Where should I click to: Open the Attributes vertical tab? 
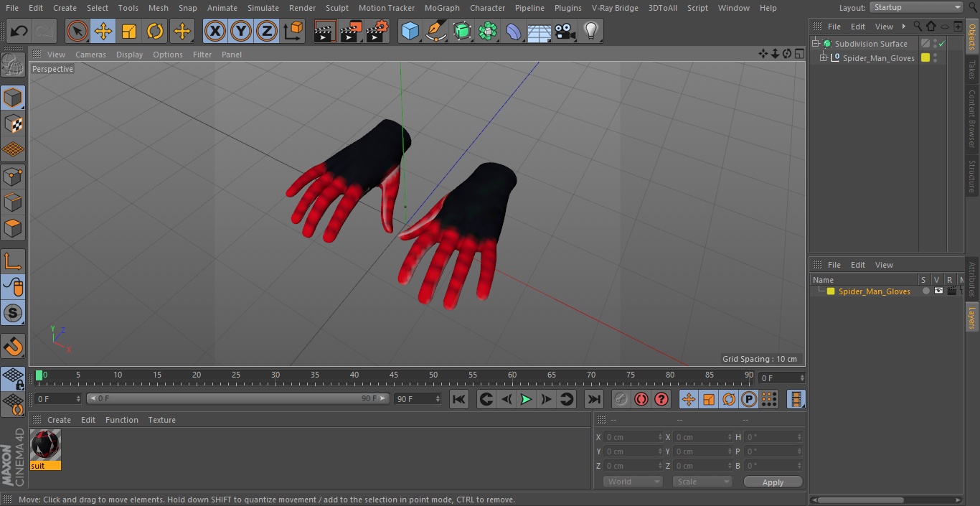pos(972,279)
